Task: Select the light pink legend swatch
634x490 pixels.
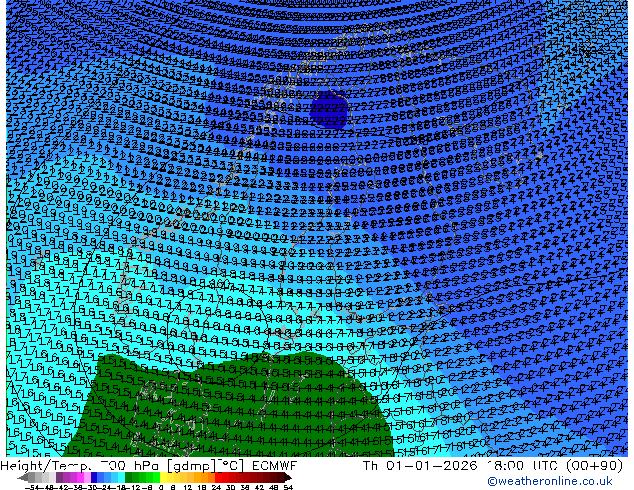Action: 87,477
